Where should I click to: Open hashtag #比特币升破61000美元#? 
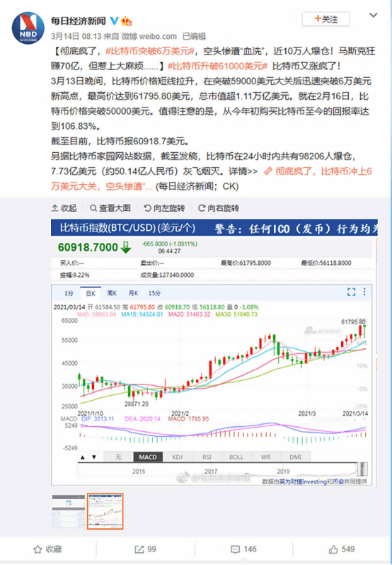coord(218,67)
